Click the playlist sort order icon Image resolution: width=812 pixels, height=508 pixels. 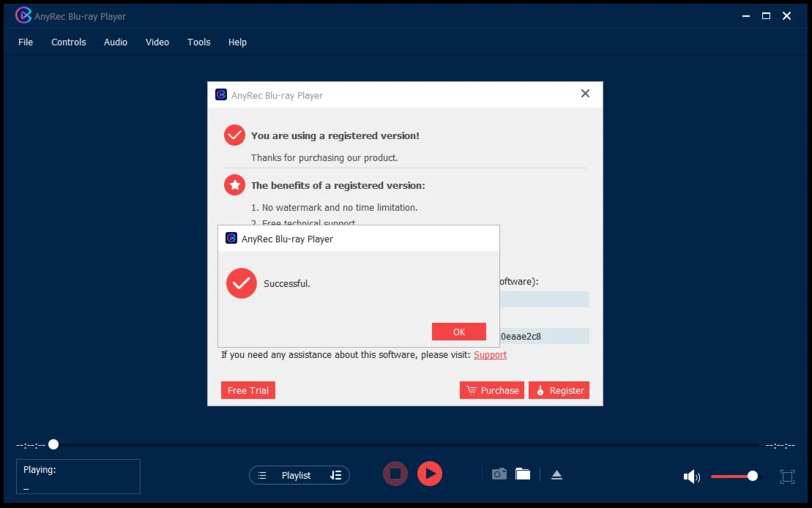click(x=335, y=475)
